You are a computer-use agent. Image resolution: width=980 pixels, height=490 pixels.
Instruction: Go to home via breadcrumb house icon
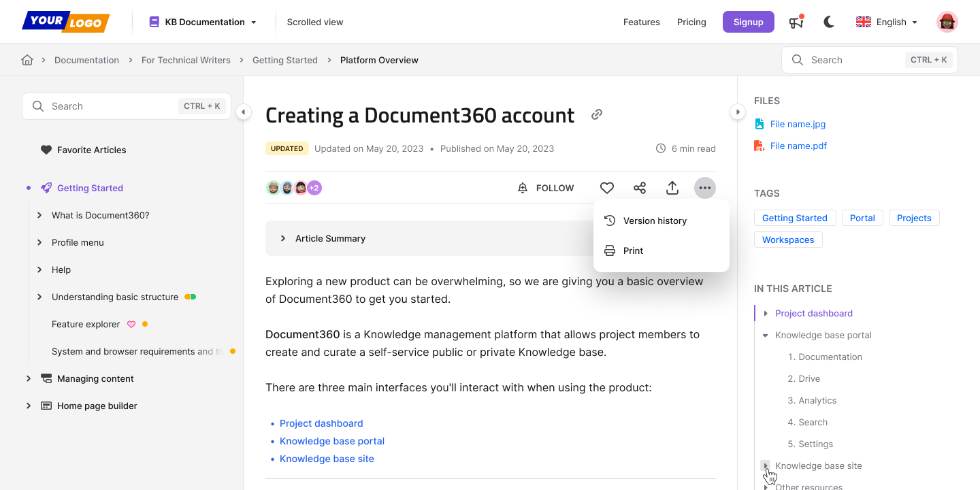[27, 60]
